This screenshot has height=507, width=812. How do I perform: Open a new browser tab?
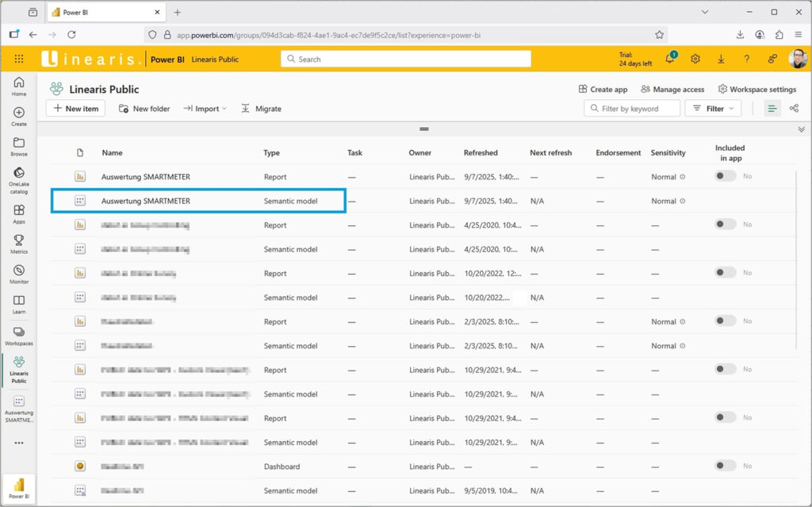click(x=177, y=13)
